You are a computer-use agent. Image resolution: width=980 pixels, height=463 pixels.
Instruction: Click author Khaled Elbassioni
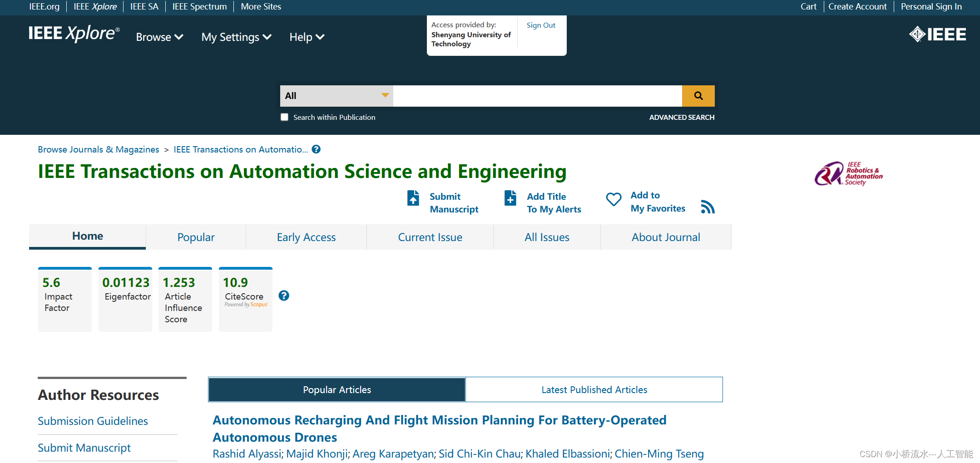point(567,453)
